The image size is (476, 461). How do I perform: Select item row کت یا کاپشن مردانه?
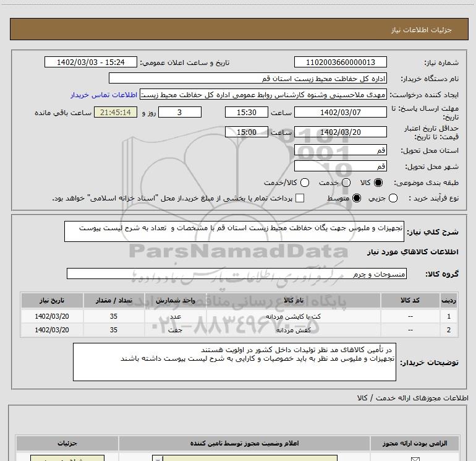[239, 316]
